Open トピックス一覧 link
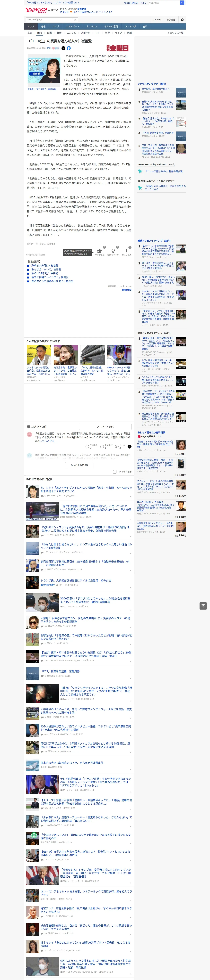Image resolution: width=210 pixels, height=980 pixels. pyautogui.click(x=175, y=33)
